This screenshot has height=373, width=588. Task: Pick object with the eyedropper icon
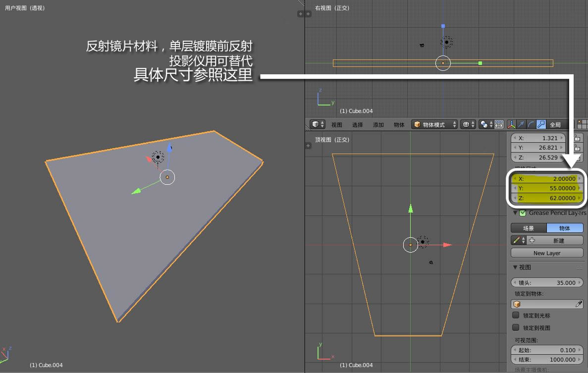pyautogui.click(x=579, y=304)
